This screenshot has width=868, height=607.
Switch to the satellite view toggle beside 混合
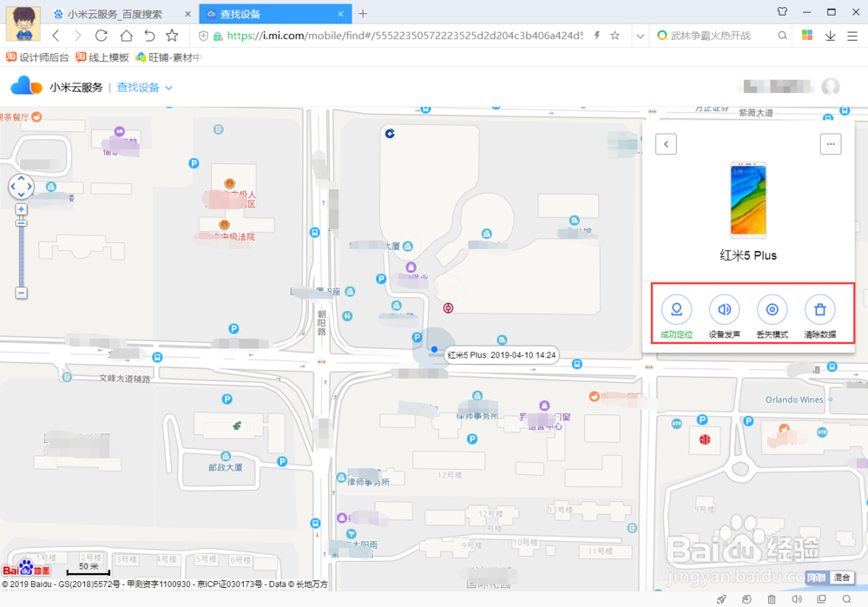pos(817,577)
